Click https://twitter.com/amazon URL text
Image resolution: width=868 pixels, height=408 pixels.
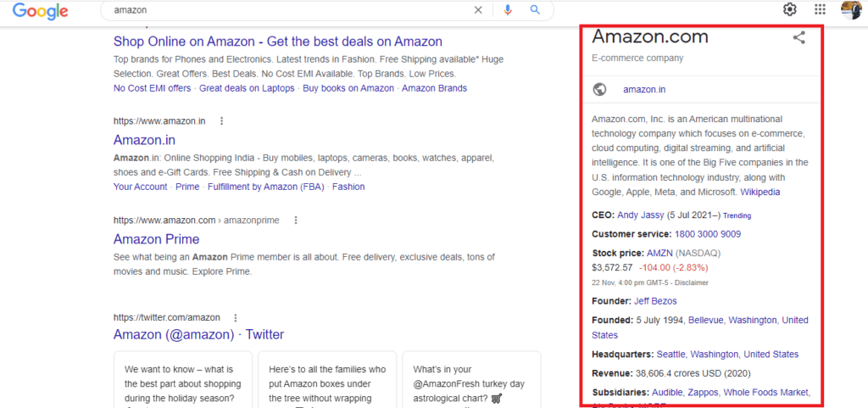[167, 318]
